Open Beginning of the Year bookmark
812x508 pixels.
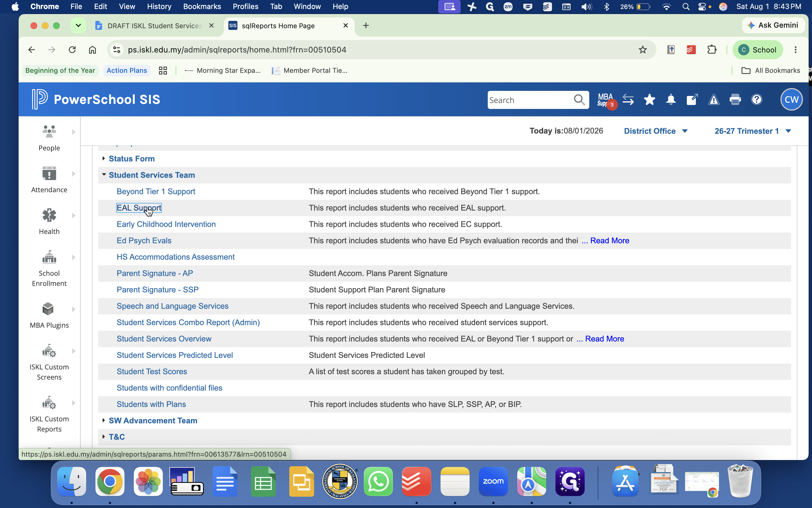[x=60, y=71]
